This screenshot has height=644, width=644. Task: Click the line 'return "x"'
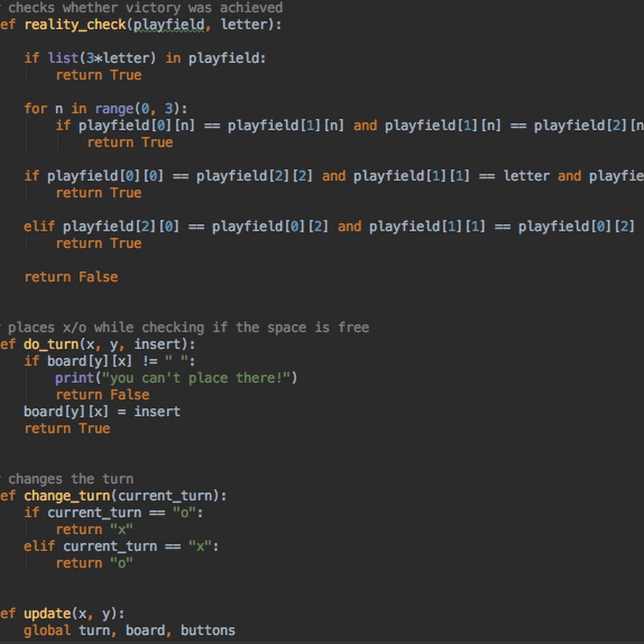tap(94, 530)
